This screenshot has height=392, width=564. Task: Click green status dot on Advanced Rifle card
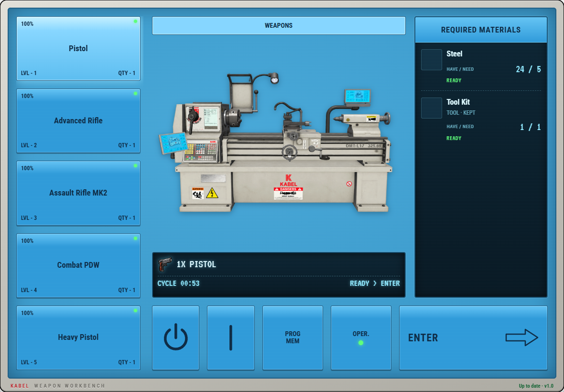[135, 94]
